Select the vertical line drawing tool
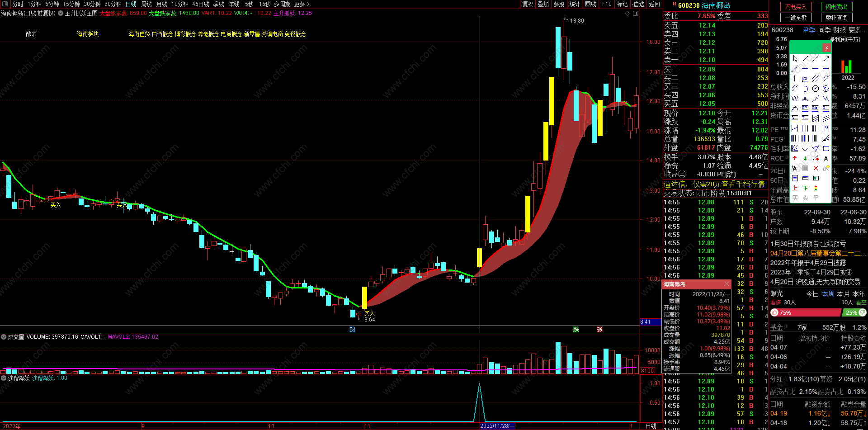 [795, 78]
